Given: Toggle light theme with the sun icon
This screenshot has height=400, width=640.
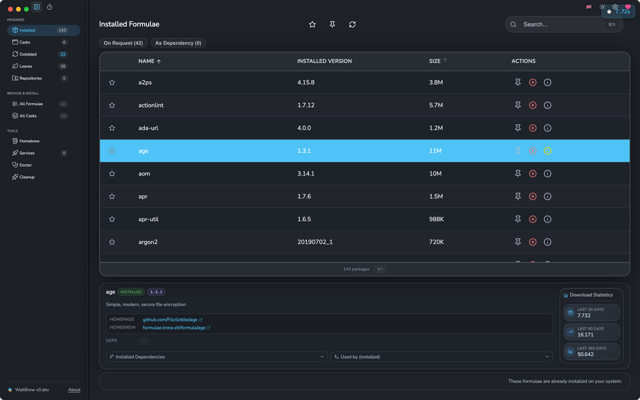Looking at the screenshot, I should pyautogui.click(x=602, y=7).
